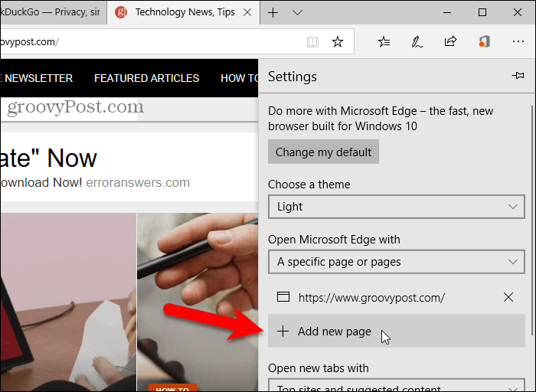Expand Open new tabs with dropdown

(396, 385)
